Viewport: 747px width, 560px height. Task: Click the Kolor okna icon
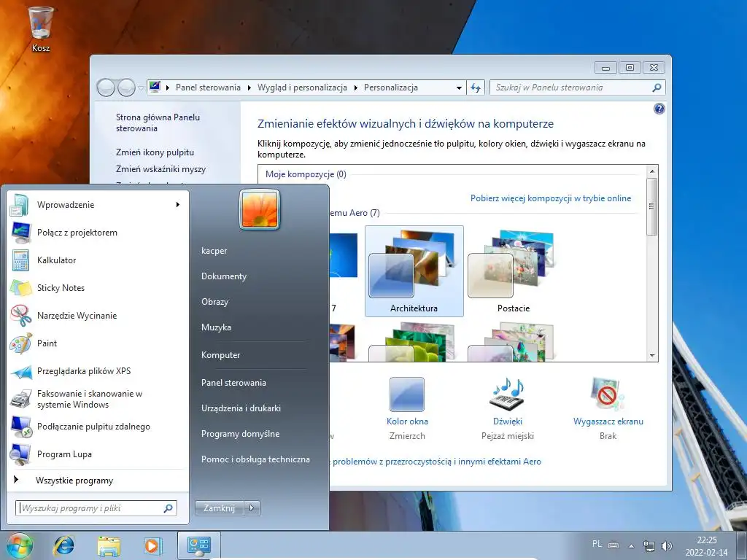coord(407,394)
